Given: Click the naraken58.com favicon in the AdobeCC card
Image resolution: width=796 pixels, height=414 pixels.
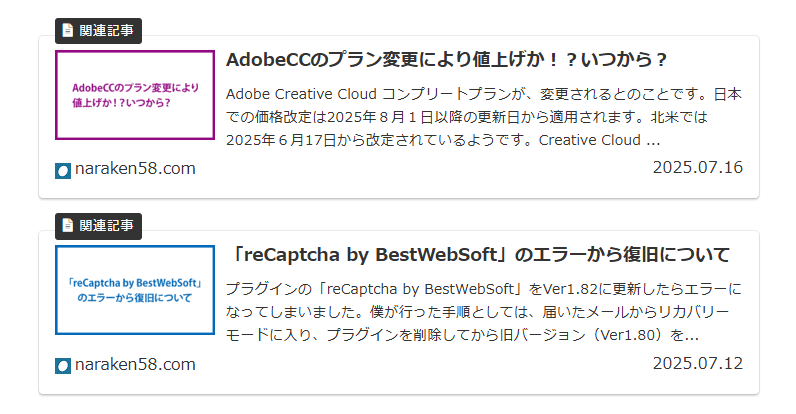Looking at the screenshot, I should (x=63, y=170).
